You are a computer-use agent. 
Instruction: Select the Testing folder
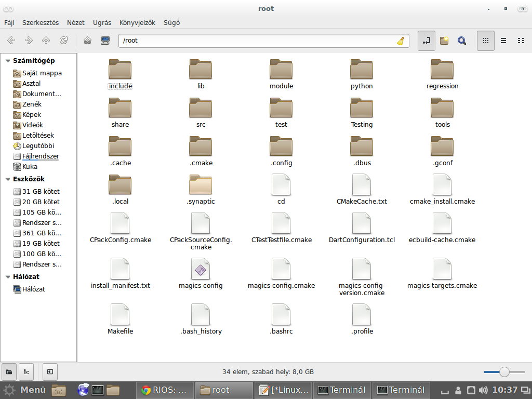[x=362, y=113]
